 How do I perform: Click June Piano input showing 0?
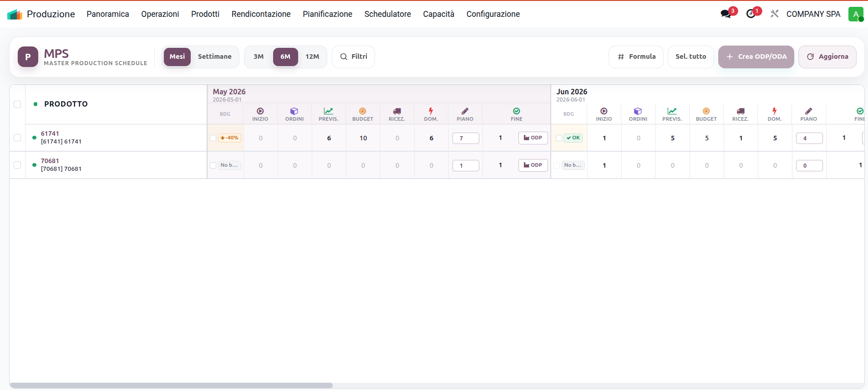tap(809, 165)
